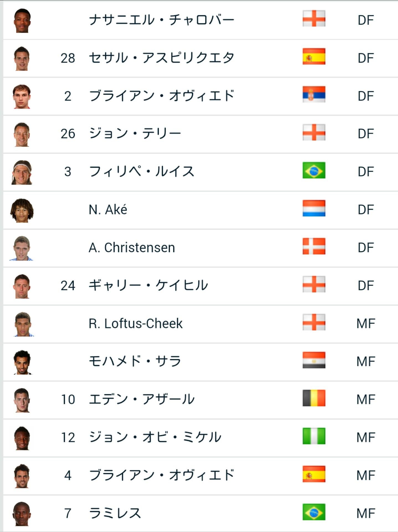Viewport: 398px width, 532px height.
Task: Tap the Spain flag beside セサル・アスピリクエタ
Action: tap(314, 57)
